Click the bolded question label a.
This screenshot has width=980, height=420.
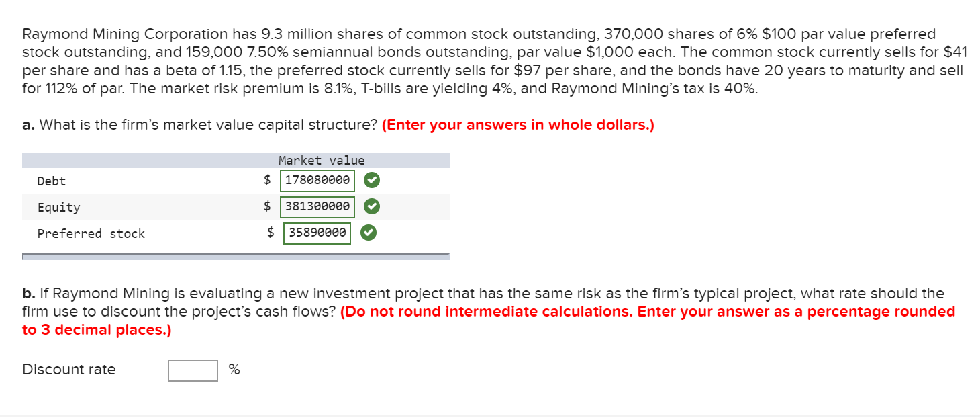click(x=28, y=125)
